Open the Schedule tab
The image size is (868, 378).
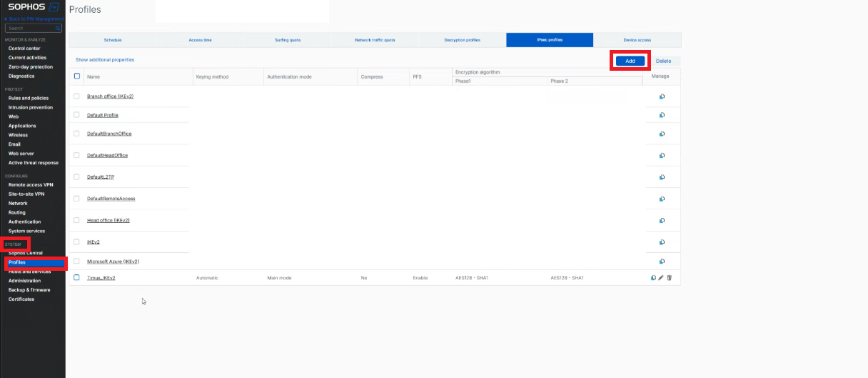(113, 40)
